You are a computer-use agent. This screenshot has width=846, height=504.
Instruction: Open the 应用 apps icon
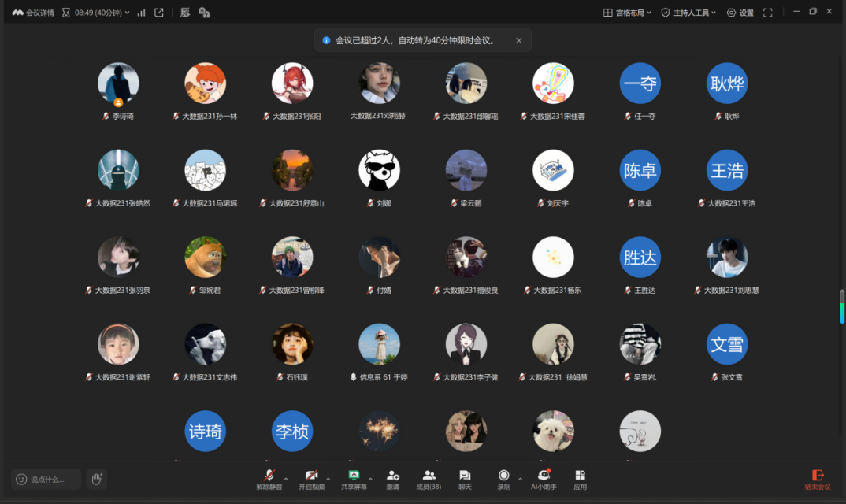580,479
